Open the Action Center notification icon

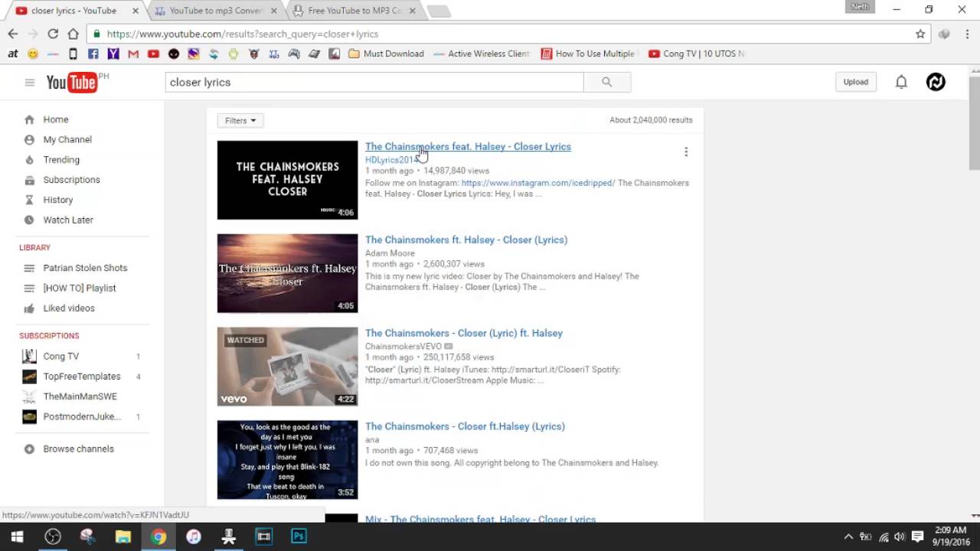[917, 536]
